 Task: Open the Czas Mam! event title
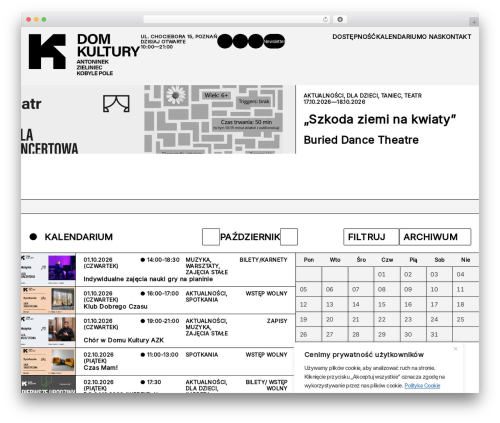101,368
